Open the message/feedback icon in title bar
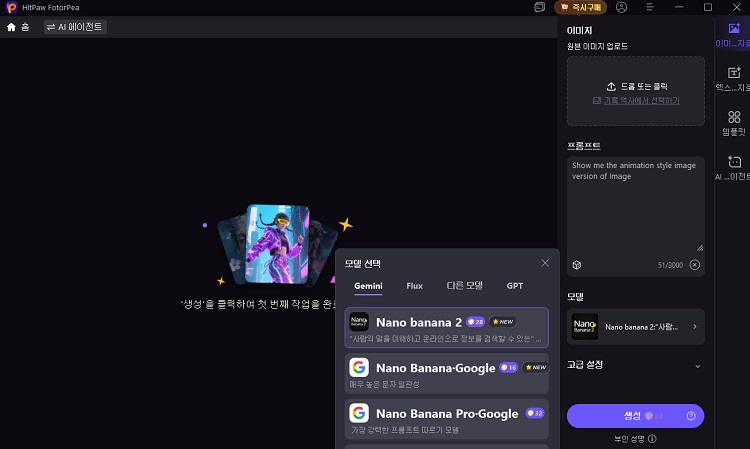This screenshot has width=750, height=449. tap(540, 7)
